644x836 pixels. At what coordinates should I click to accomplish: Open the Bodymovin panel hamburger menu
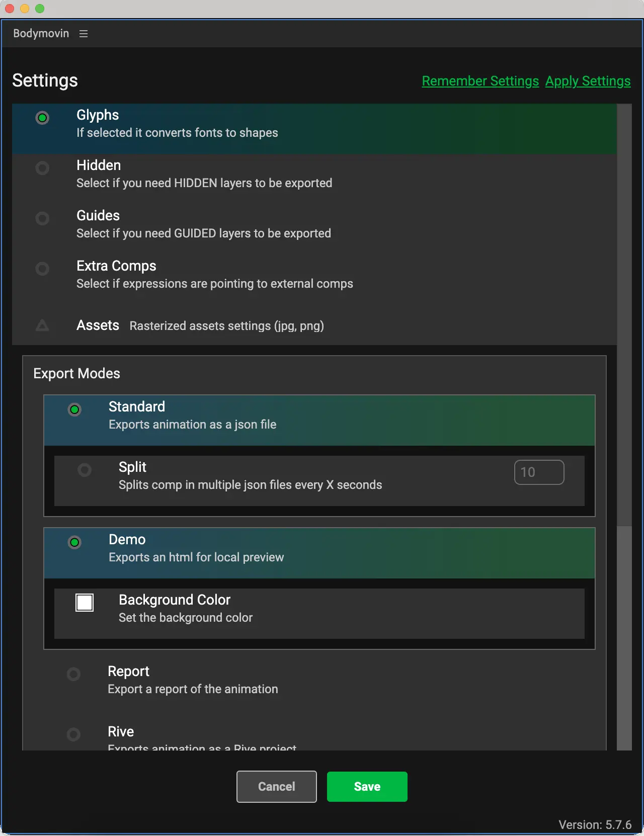(x=84, y=34)
